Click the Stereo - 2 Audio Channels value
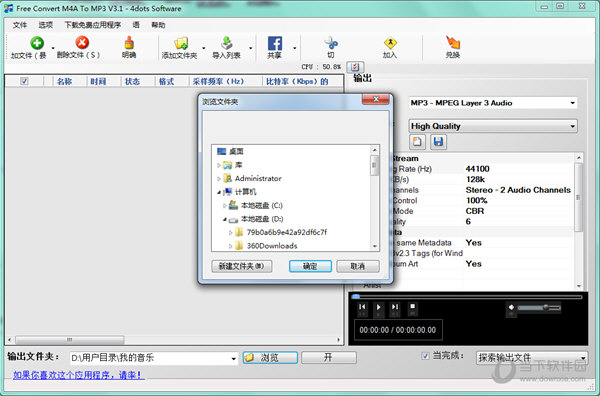 (518, 190)
